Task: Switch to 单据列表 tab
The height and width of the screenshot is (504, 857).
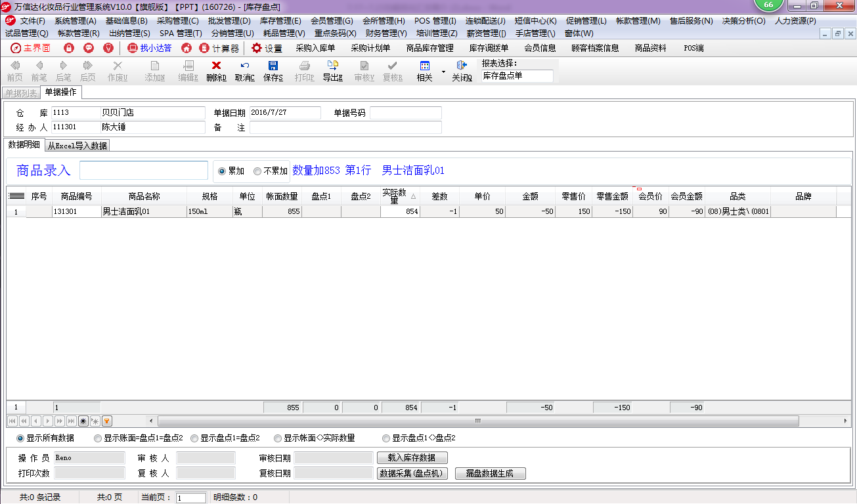Action: click(21, 93)
